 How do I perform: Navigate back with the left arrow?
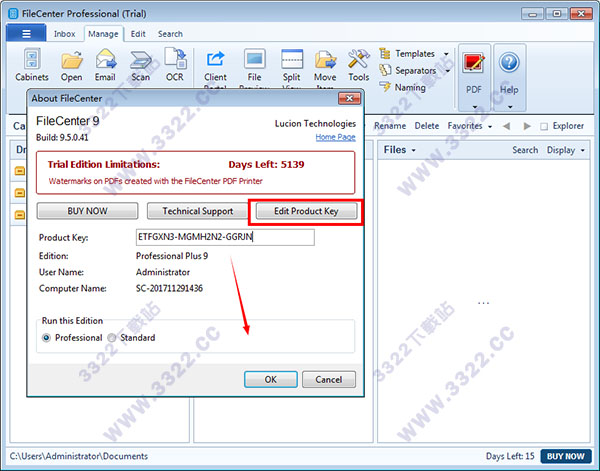click(507, 126)
